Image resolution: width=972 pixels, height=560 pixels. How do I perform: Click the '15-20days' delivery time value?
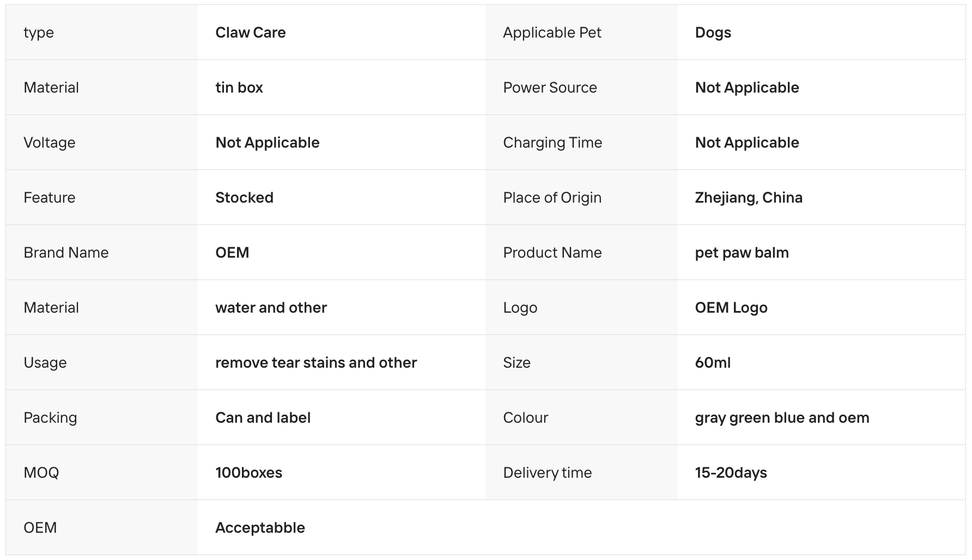(731, 473)
